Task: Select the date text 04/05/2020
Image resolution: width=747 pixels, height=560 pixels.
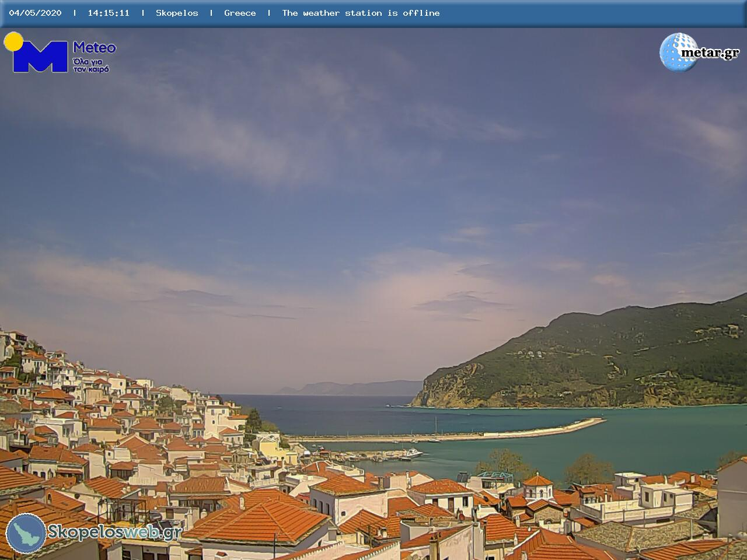Action: pyautogui.click(x=35, y=13)
